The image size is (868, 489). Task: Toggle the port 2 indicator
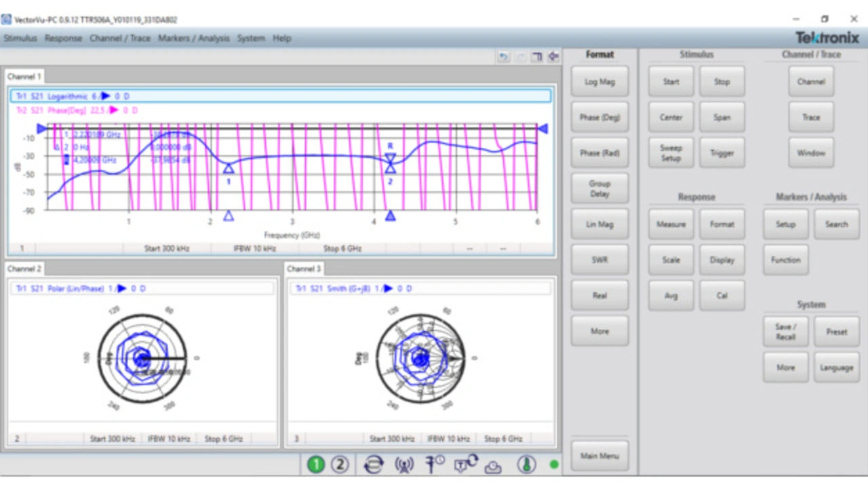(x=340, y=465)
